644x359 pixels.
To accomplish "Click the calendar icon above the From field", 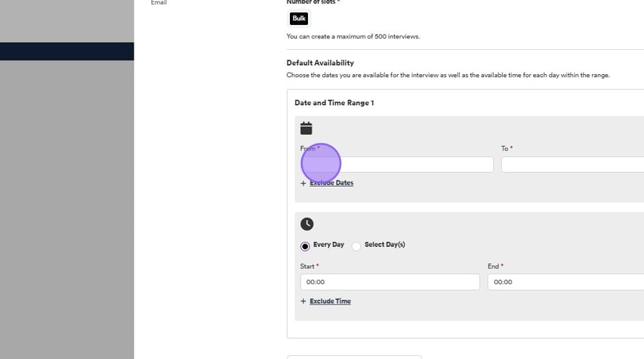I will [306, 128].
